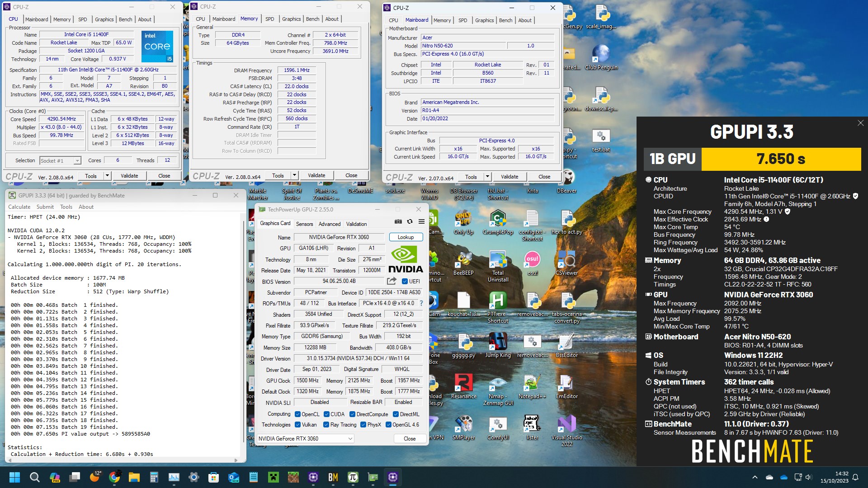This screenshot has width=868, height=488.
Task: Toggle the UEFI checkbox in GPU-Z
Action: [405, 282]
